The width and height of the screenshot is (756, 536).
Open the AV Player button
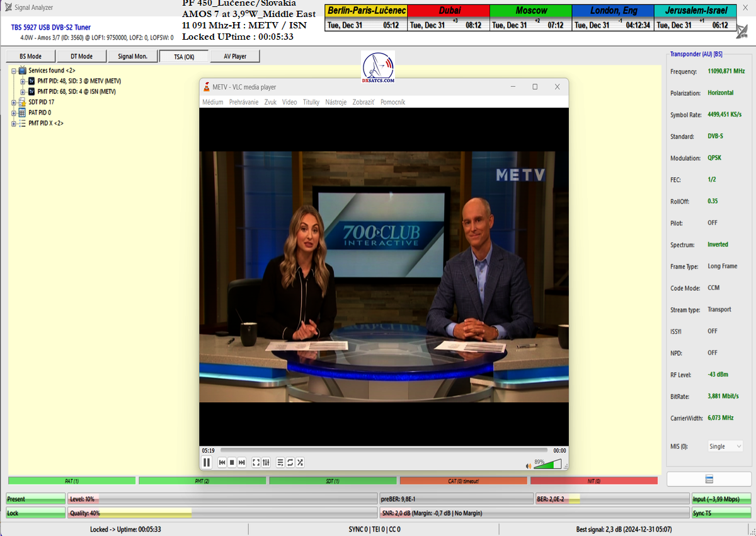pyautogui.click(x=235, y=57)
